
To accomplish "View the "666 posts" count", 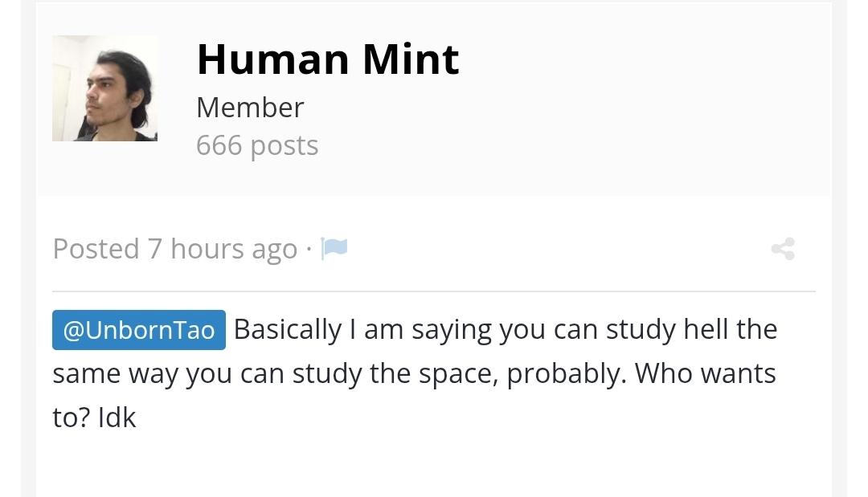I will (x=257, y=145).
